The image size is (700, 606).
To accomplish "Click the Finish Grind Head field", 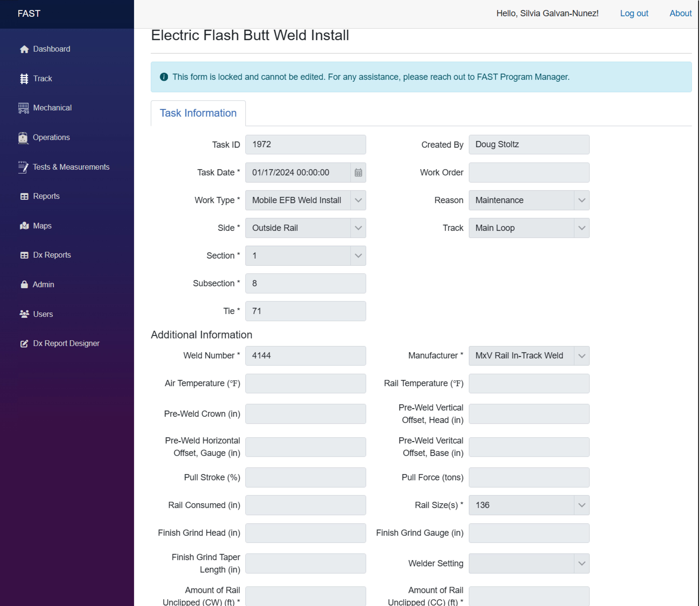I will (x=306, y=533).
